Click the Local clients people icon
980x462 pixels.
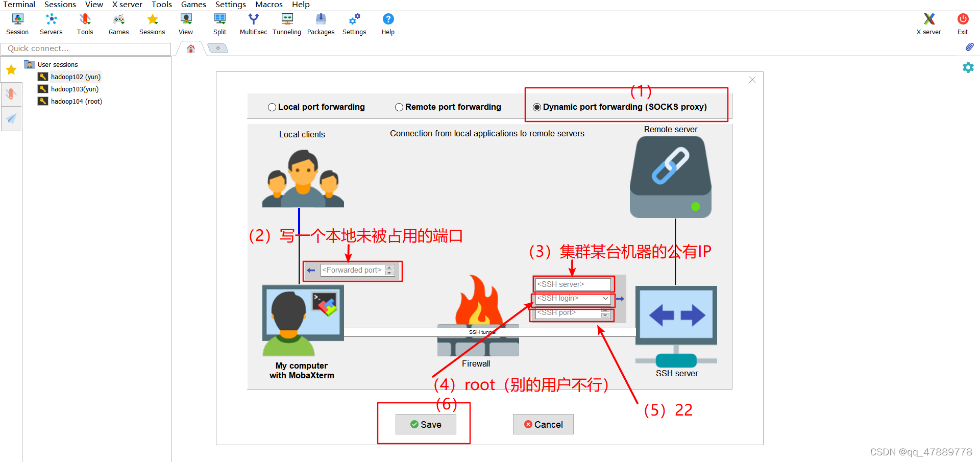pyautogui.click(x=303, y=178)
